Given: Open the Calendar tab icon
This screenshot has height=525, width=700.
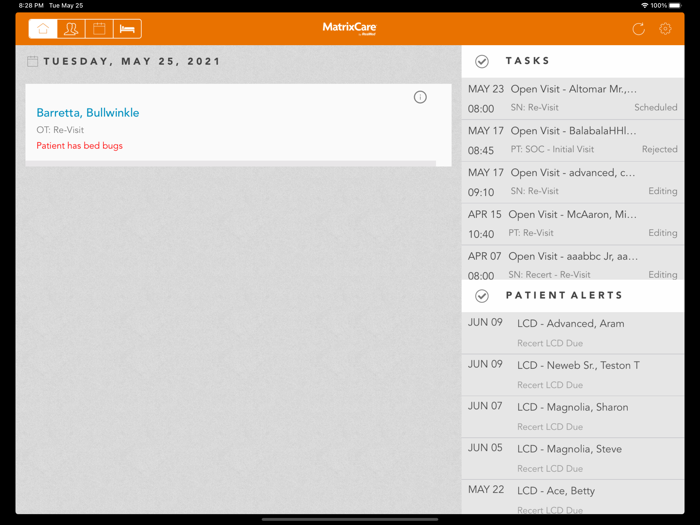Looking at the screenshot, I should pos(99,29).
